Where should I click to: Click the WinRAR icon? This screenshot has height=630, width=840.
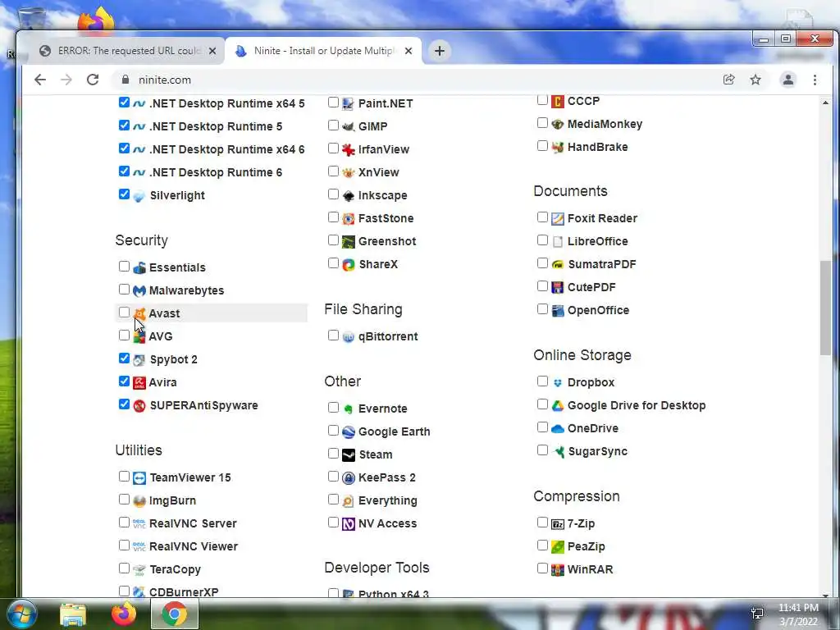click(x=558, y=569)
